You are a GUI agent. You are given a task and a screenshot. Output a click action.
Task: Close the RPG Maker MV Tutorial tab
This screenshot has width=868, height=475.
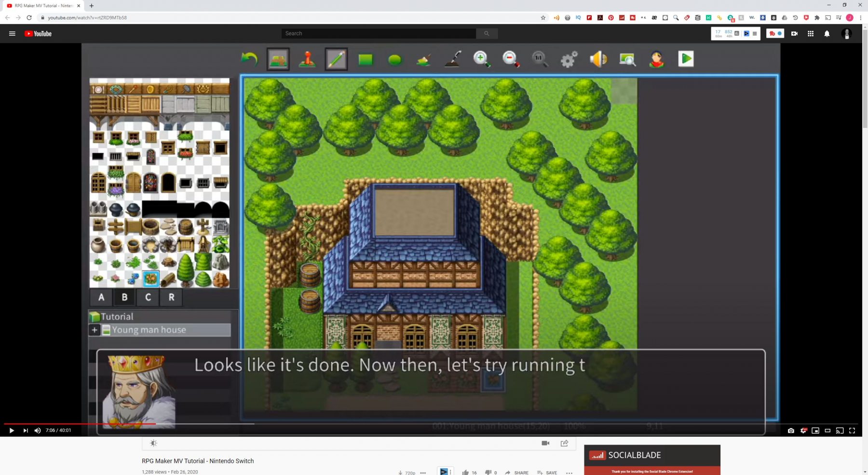[79, 6]
